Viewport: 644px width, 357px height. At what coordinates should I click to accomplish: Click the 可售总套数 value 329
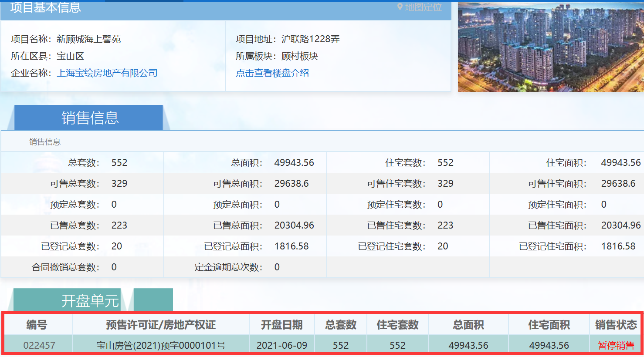[x=119, y=184]
